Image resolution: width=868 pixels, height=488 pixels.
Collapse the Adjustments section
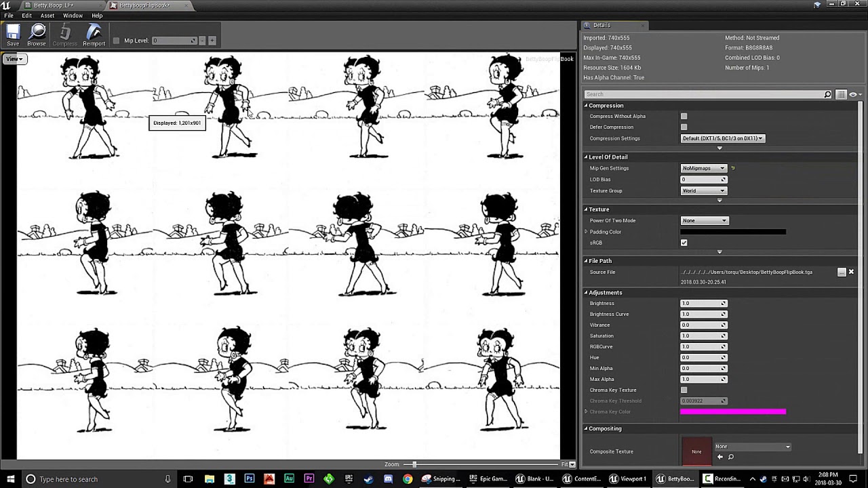pyautogui.click(x=586, y=293)
